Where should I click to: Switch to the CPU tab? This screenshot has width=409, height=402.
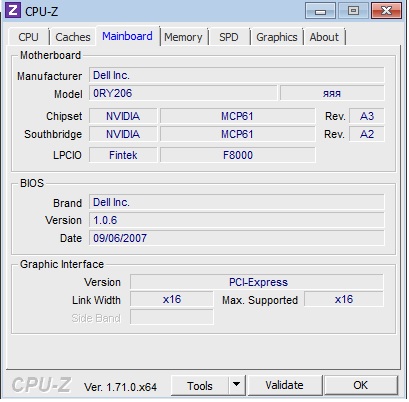(x=28, y=37)
